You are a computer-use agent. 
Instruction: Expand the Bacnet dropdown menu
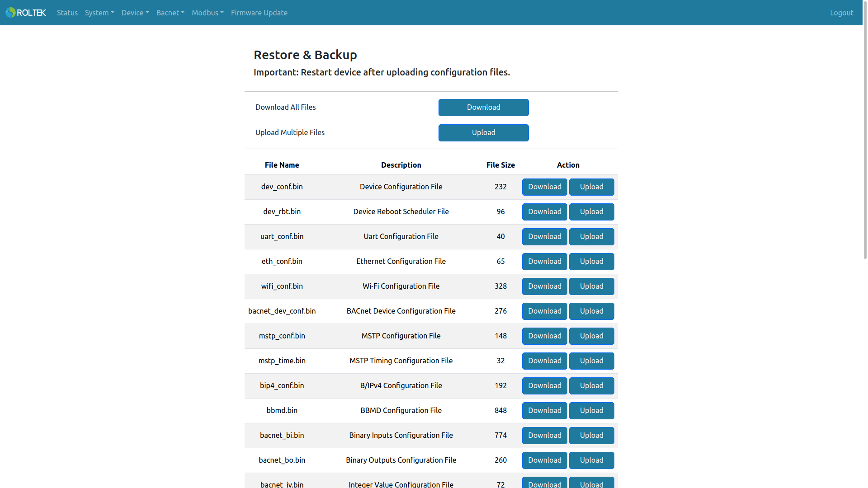pos(170,13)
